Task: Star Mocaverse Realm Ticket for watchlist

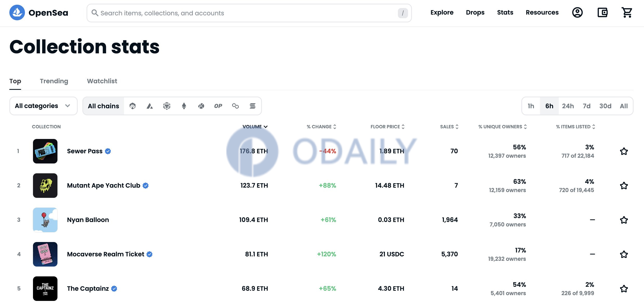Action: 624,254
